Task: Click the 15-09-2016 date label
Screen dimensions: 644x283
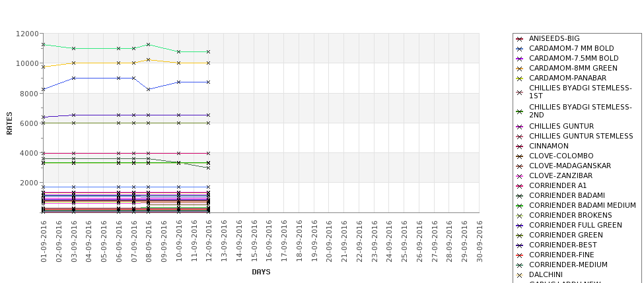Action: click(254, 241)
